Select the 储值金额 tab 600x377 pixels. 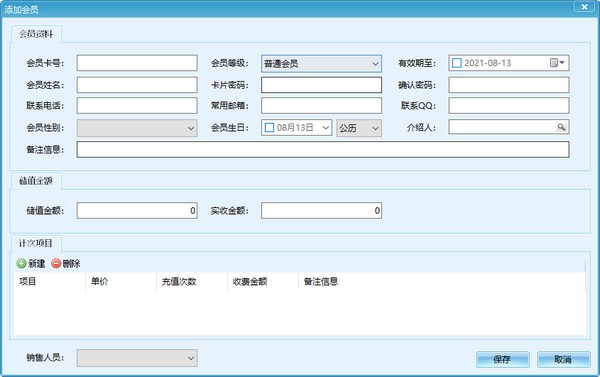(x=36, y=181)
